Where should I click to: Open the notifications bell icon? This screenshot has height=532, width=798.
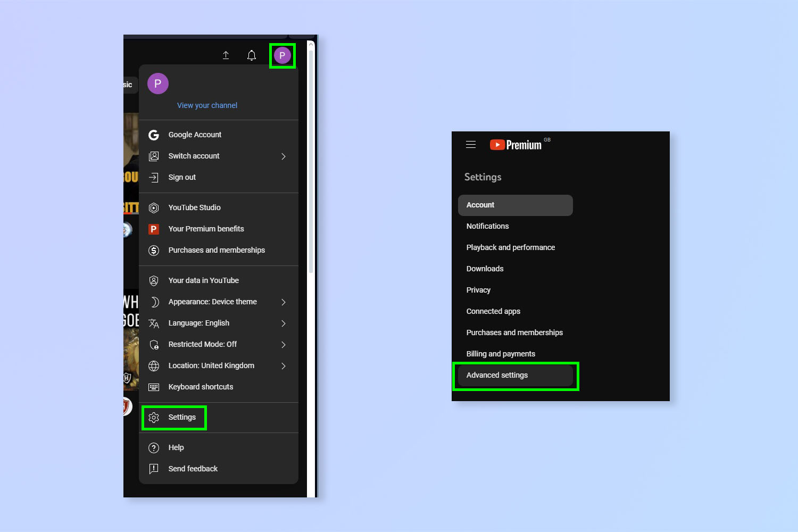(x=252, y=55)
